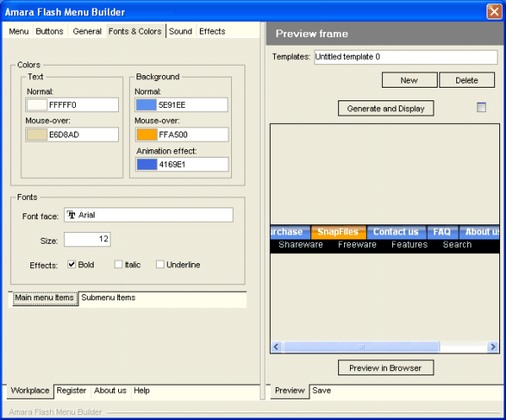Viewport: 506px width, 420px height.
Task: Enable the Underline checkbox
Action: pos(160,264)
